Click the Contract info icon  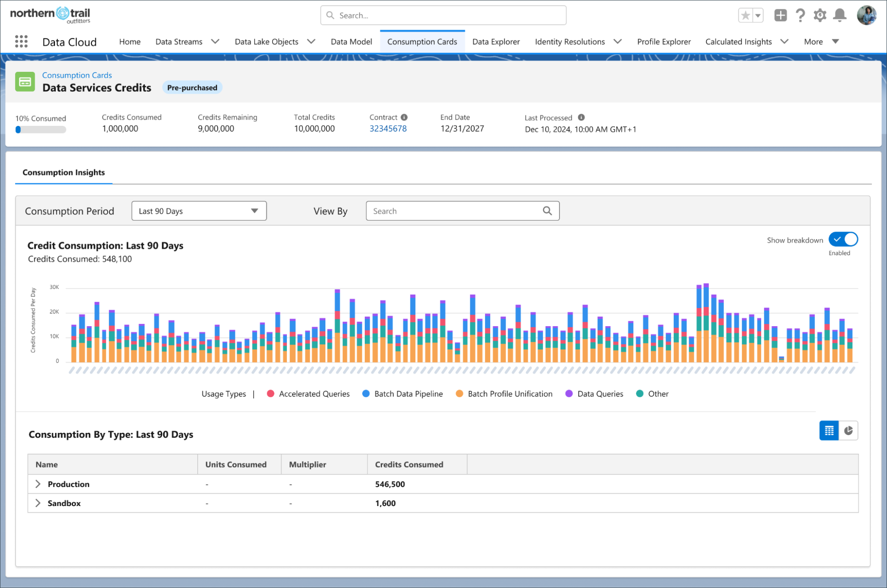404,117
